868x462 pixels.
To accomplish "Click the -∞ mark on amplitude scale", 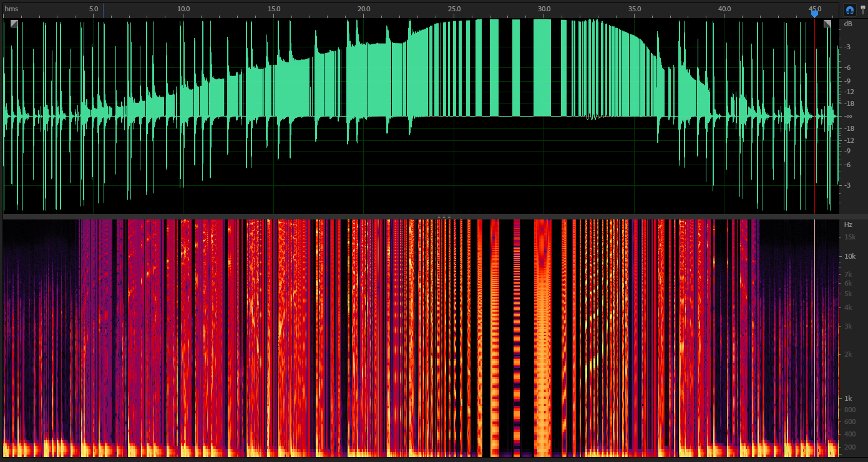I will pos(848,117).
